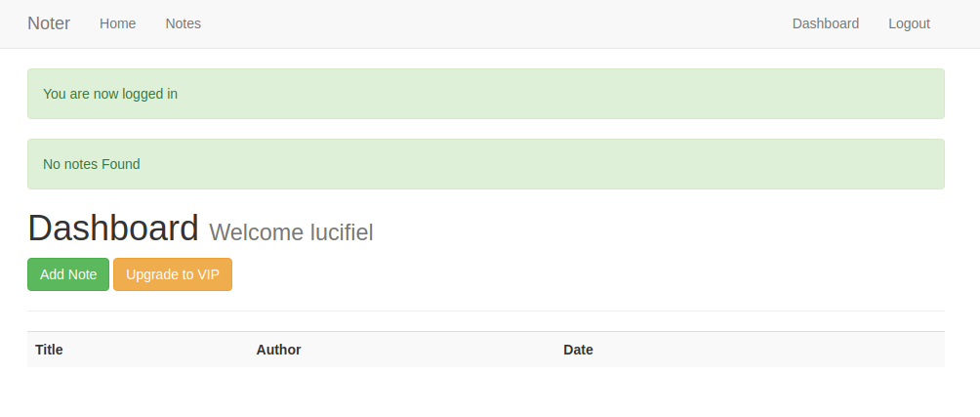Click the blank navbar space between Notes and Dashboard
This screenshot has height=417, width=980.
(497, 23)
